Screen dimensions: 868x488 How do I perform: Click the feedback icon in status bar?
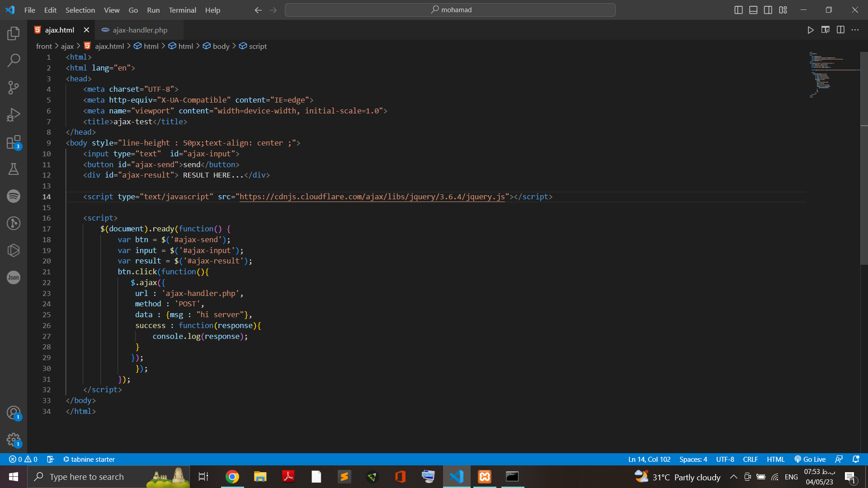(x=839, y=459)
